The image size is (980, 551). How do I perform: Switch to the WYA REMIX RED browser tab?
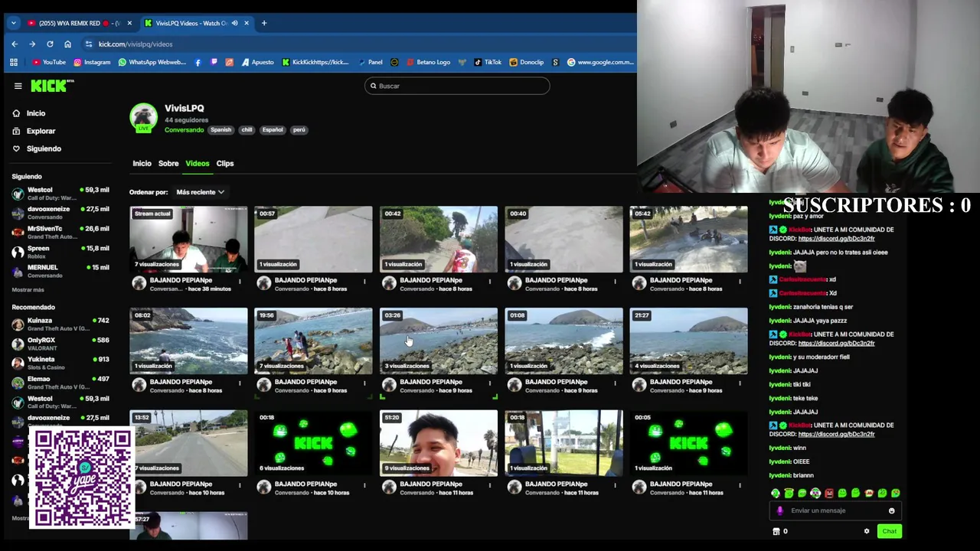coord(80,23)
